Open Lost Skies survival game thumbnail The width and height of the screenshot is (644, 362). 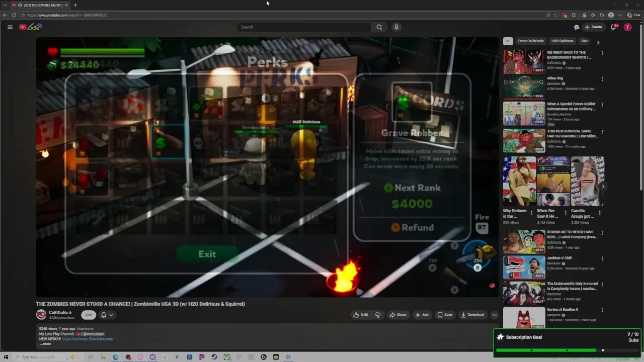(x=524, y=140)
